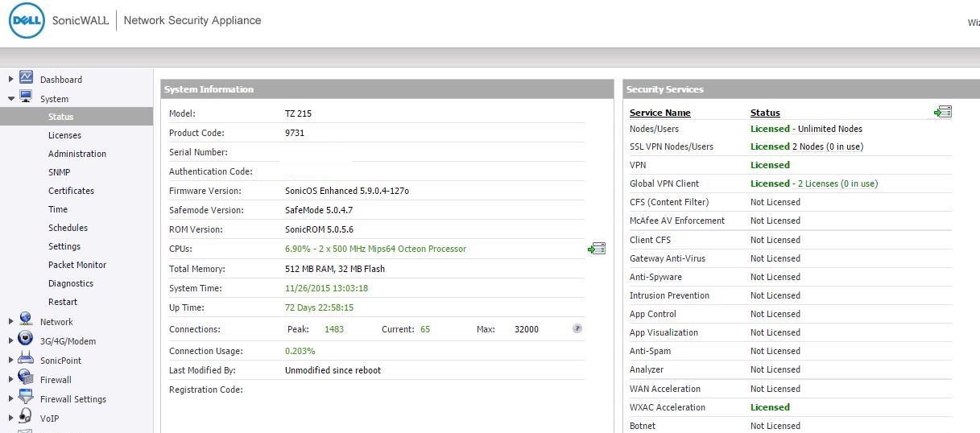This screenshot has width=980, height=433.
Task: Click the CPU usage 6.90% value
Action: (298, 249)
